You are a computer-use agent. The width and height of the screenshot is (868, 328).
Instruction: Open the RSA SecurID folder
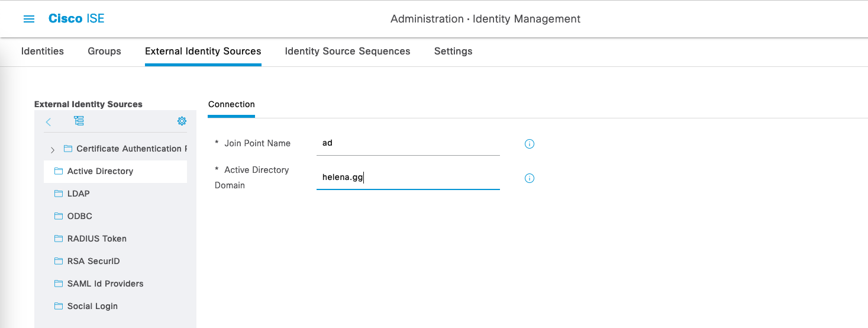pyautogui.click(x=93, y=261)
